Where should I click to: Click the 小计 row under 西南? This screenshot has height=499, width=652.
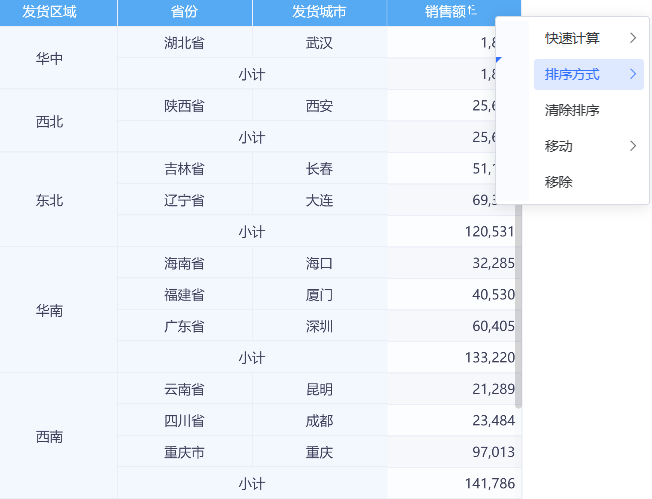pyautogui.click(x=252, y=483)
